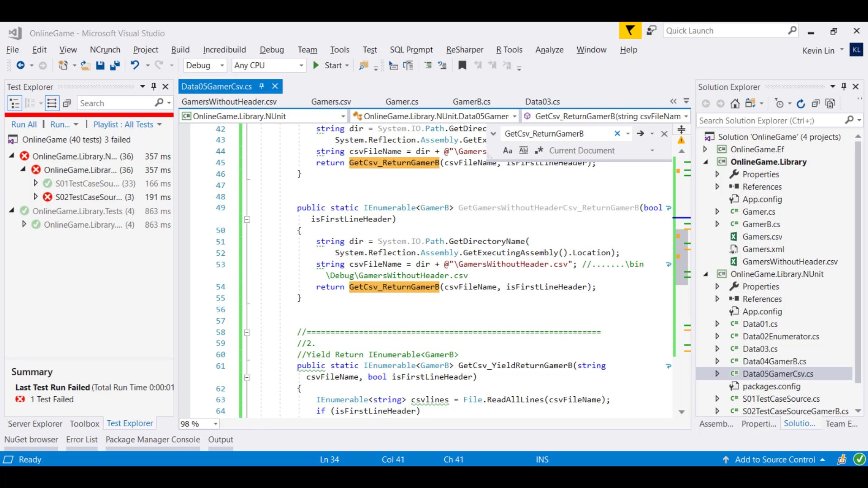The height and width of the screenshot is (488, 868).
Task: Toggle Use Regular Expressions in Find bar
Action: tap(540, 150)
